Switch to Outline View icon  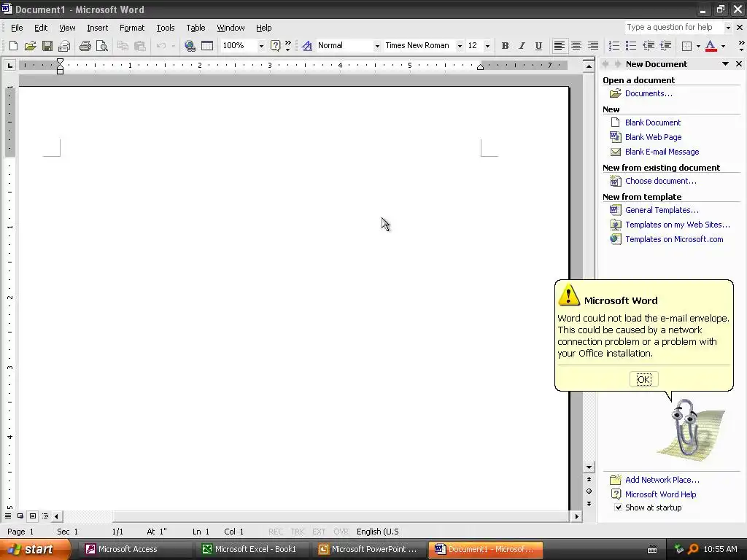[x=44, y=516]
